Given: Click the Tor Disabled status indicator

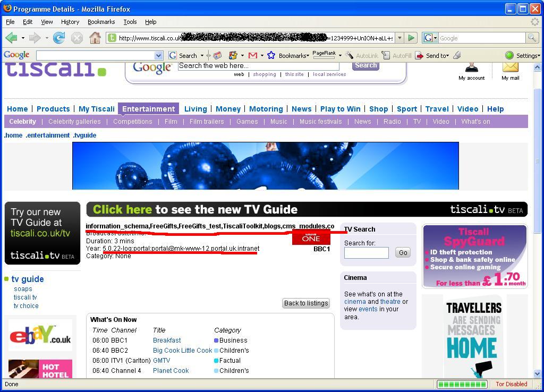Looking at the screenshot, I should point(512,384).
